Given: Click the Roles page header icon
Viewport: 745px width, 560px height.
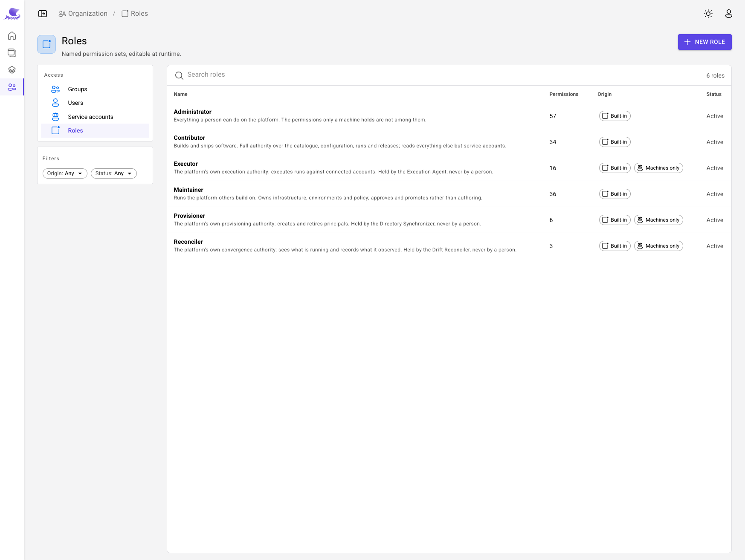Looking at the screenshot, I should (x=46, y=44).
